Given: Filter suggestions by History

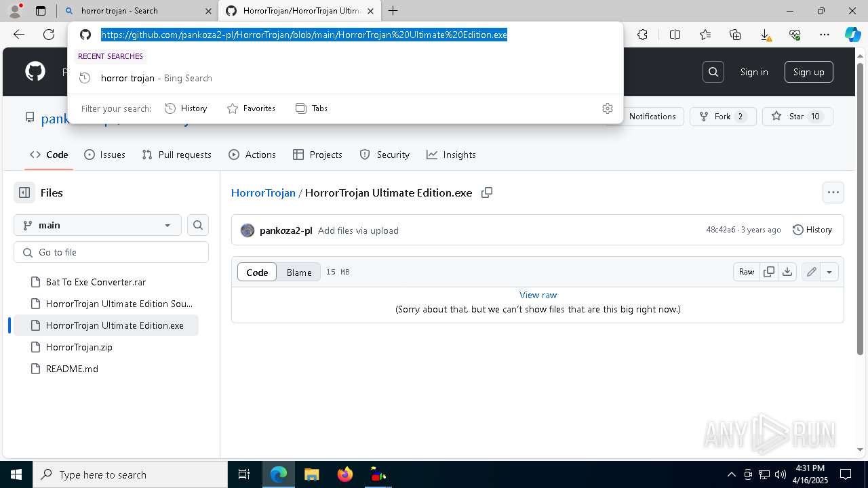Looking at the screenshot, I should click(186, 108).
